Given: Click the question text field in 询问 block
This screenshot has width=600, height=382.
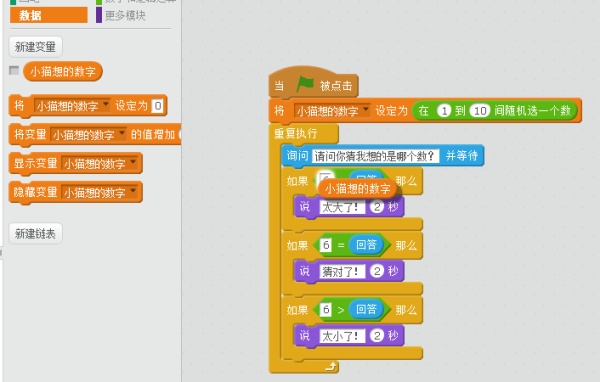Looking at the screenshot, I should pyautogui.click(x=375, y=156).
